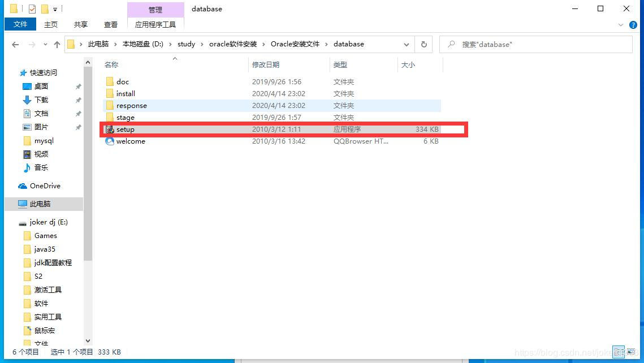Open OneDrive in the navigation pane
This screenshot has height=363, width=644.
click(45, 185)
